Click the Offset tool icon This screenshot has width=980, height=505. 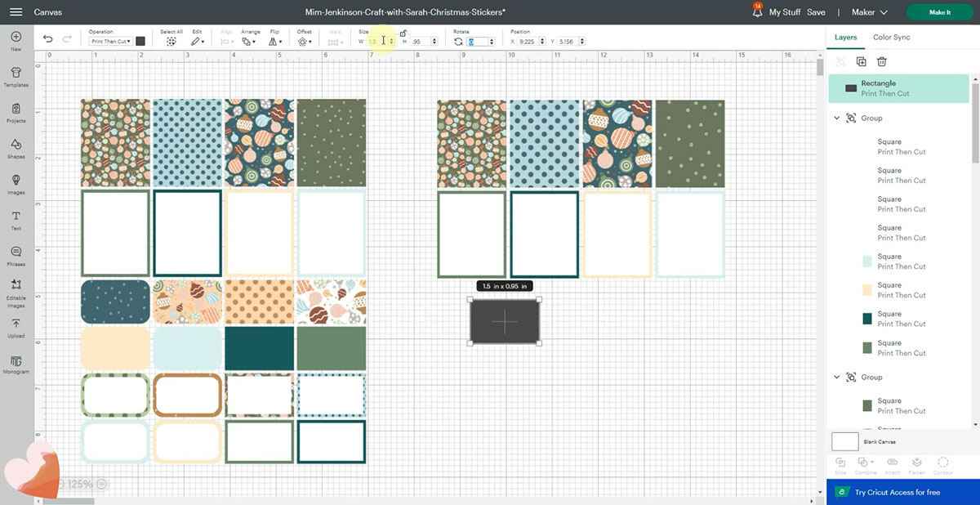pyautogui.click(x=303, y=41)
